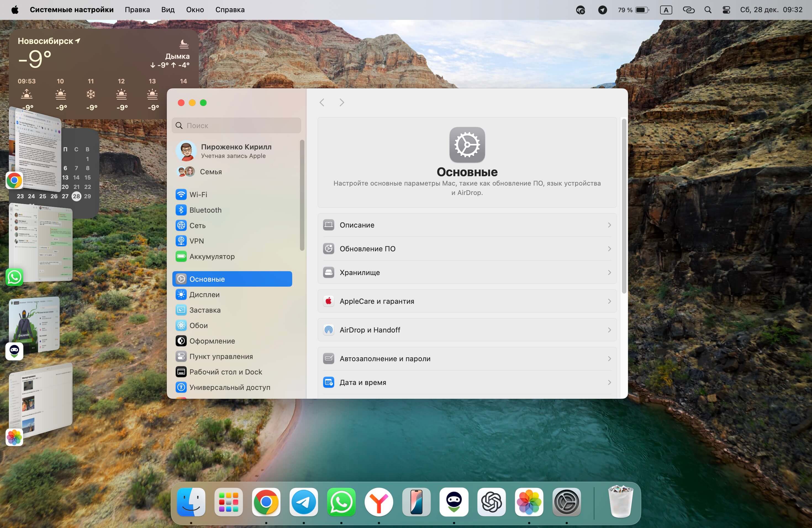812x528 pixels.
Task: Open Control Center from the menu bar
Action: pos(726,10)
